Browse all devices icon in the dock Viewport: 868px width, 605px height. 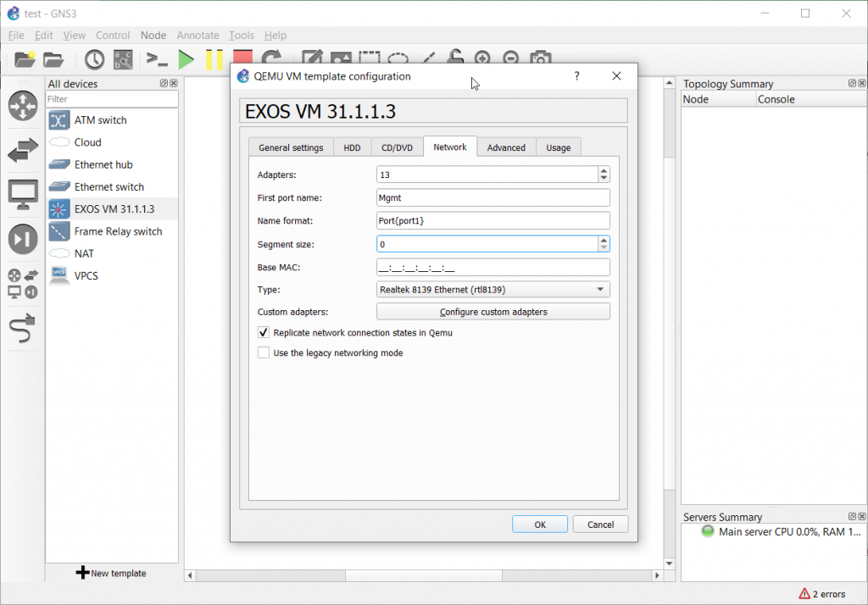tap(23, 283)
